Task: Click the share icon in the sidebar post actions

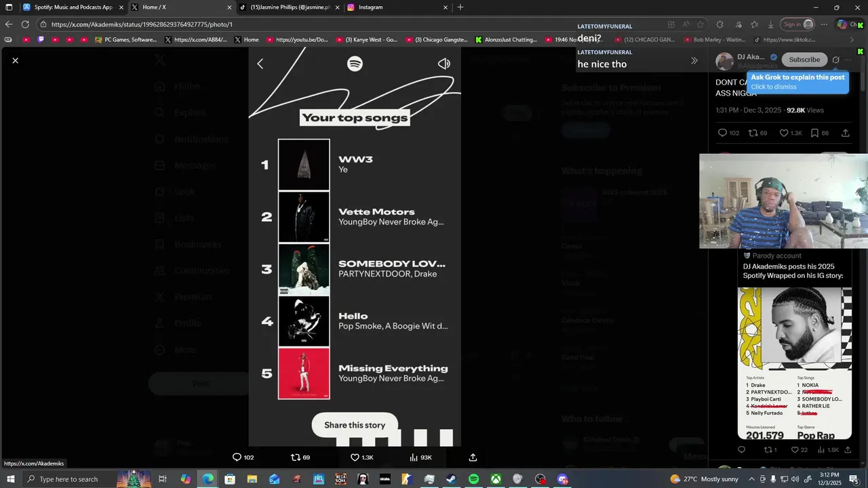Action: (846, 134)
